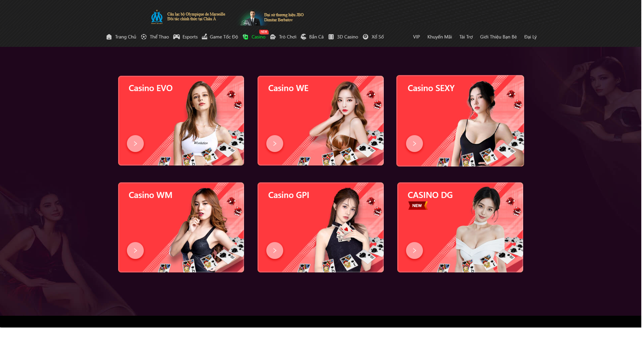This screenshot has height=340, width=644.
Task: Open Giới Thiệu Bạn Bè referral link
Action: pos(498,37)
